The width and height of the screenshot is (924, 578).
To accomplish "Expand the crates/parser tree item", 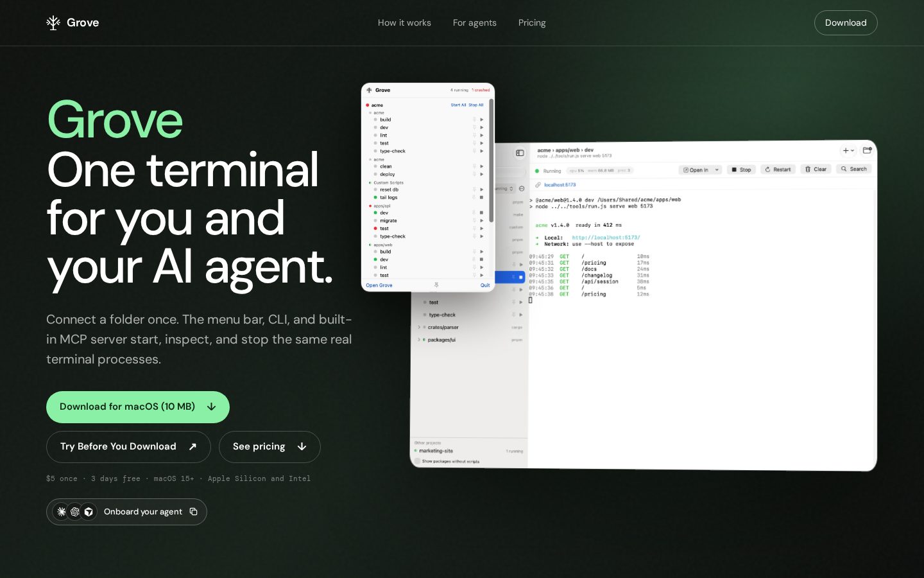I will coord(419,328).
